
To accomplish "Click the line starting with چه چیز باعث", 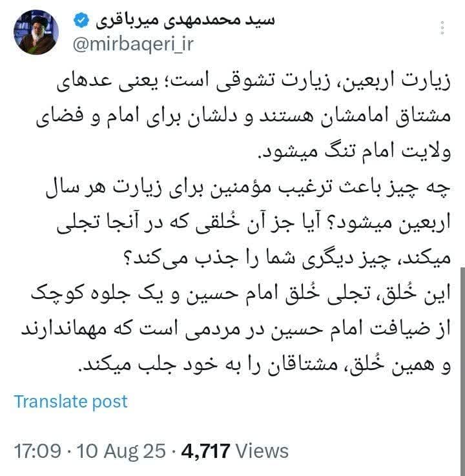I will (248, 189).
